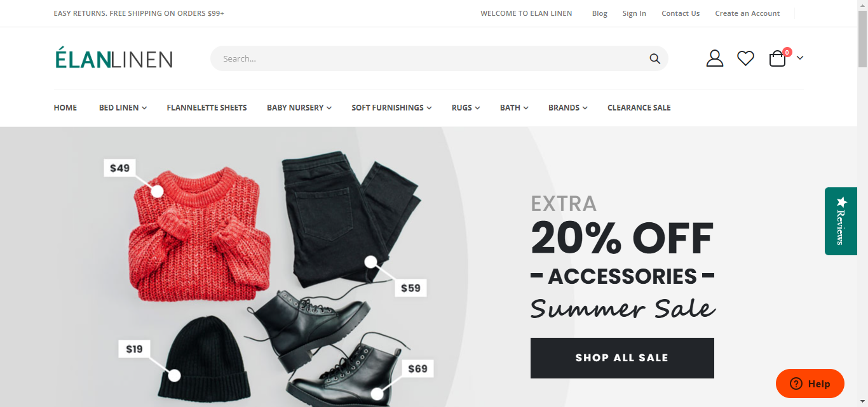Expand the Bed Linen menu

(123, 108)
